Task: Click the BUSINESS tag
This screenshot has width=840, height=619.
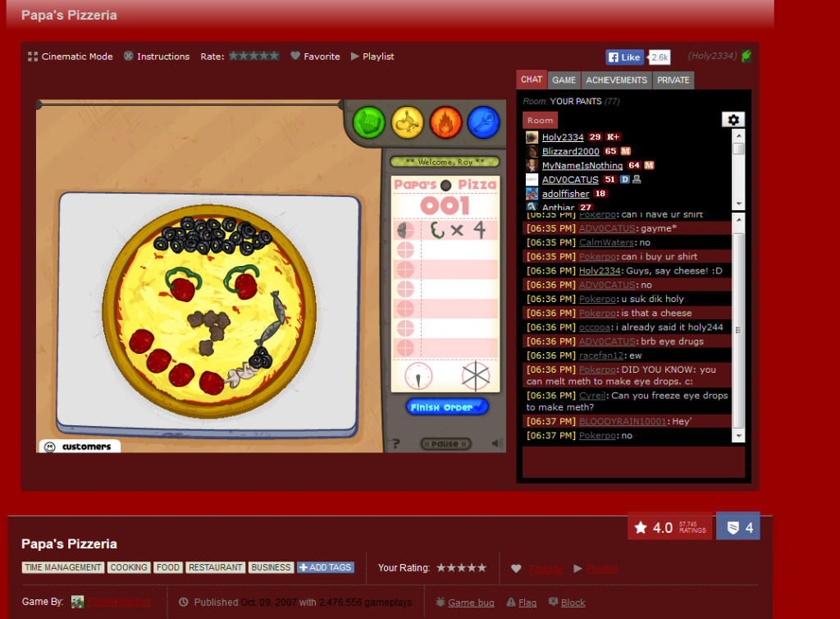Action: [x=271, y=567]
